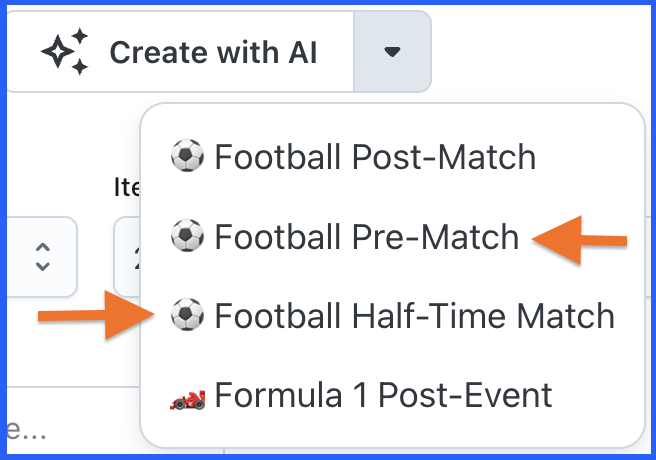This screenshot has height=460, width=656.
Task: Expand the caret dropdown next to Create with AI
Action: [x=392, y=52]
